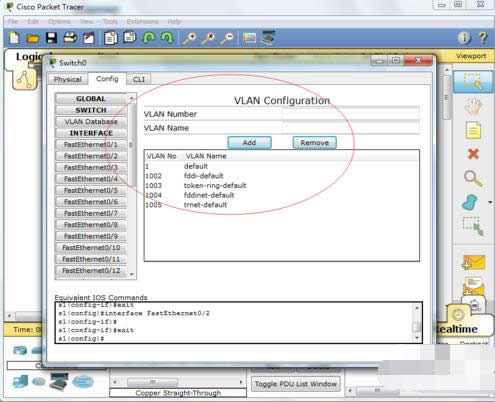Choose the Place Note tool

(473, 130)
